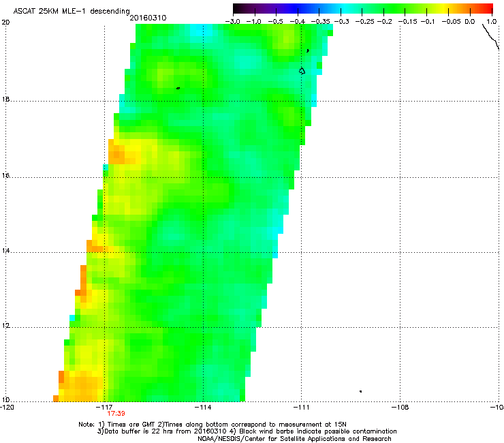
Task: Click the NOAA/NESDIS credit line
Action: click(294, 439)
